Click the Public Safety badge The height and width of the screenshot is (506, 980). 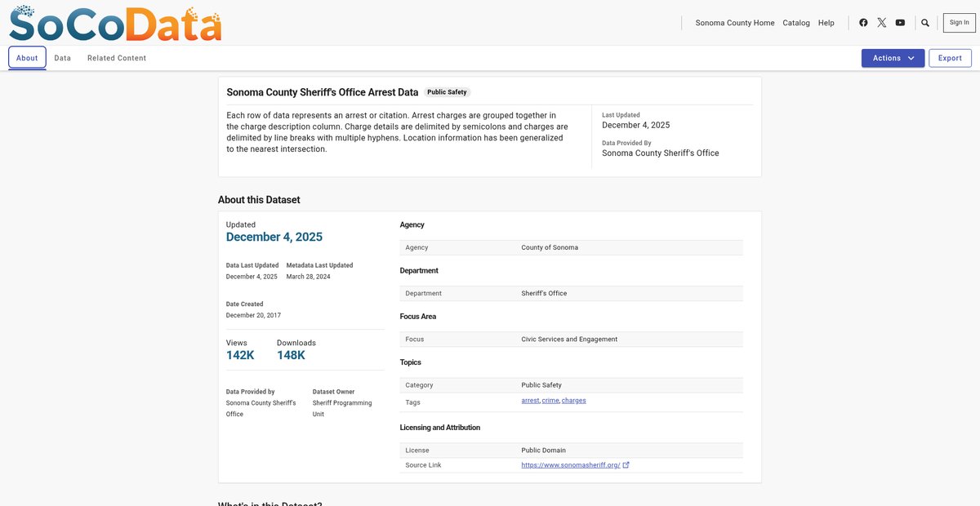pos(448,92)
